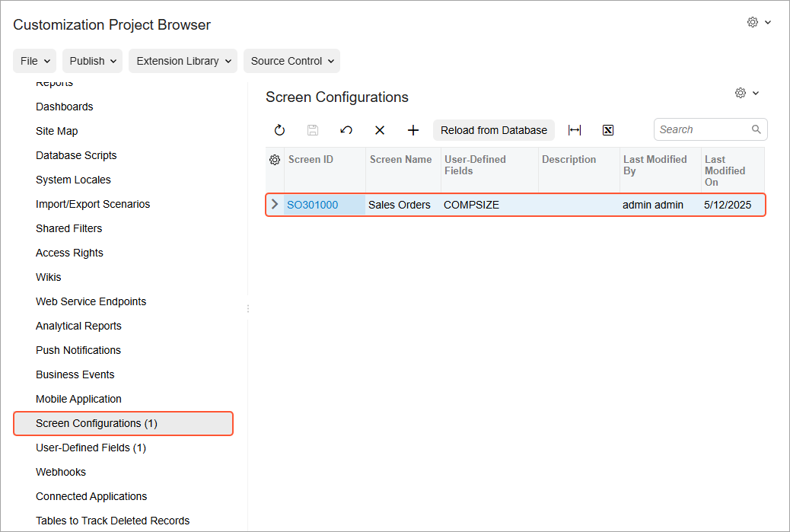Select Web Service Endpoints in the sidebar

(91, 301)
